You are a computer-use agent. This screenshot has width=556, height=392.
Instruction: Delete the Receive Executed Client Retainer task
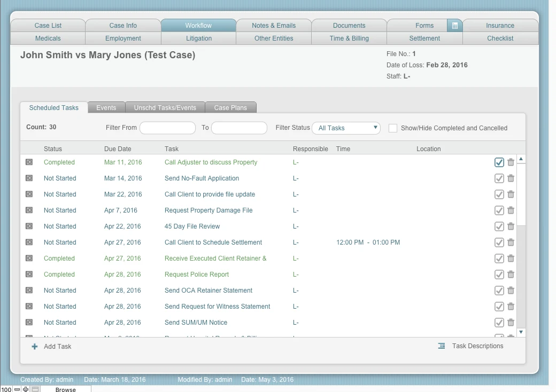tap(511, 258)
